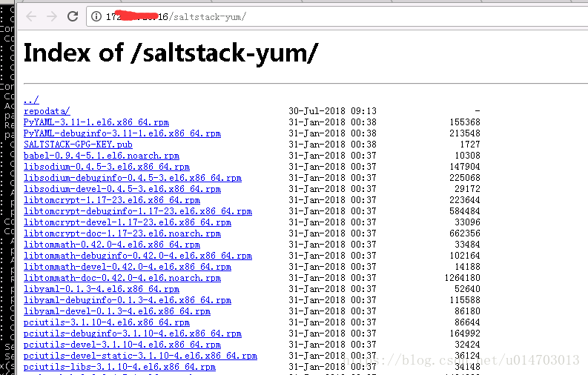Click the site info icon in address bar
The height and width of the screenshot is (375, 588).
tap(96, 16)
